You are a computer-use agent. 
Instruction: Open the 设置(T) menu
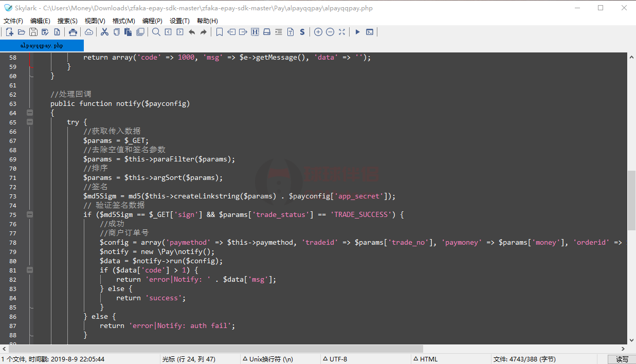coord(179,21)
